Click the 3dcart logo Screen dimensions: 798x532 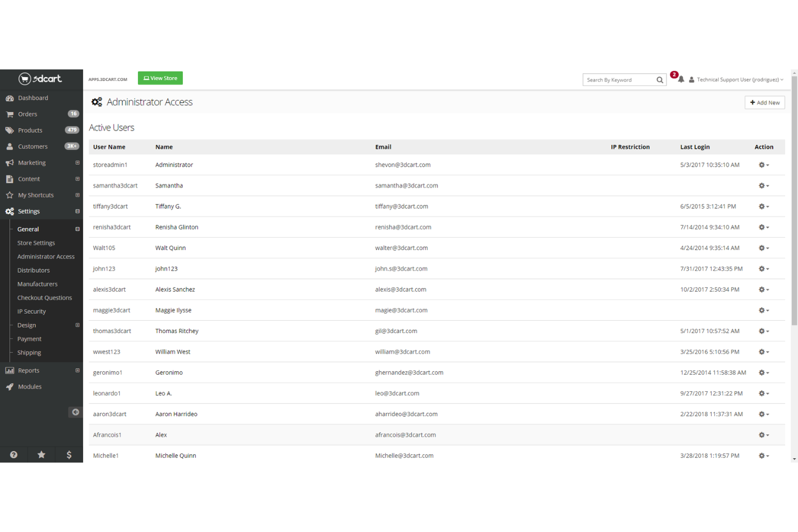point(41,79)
